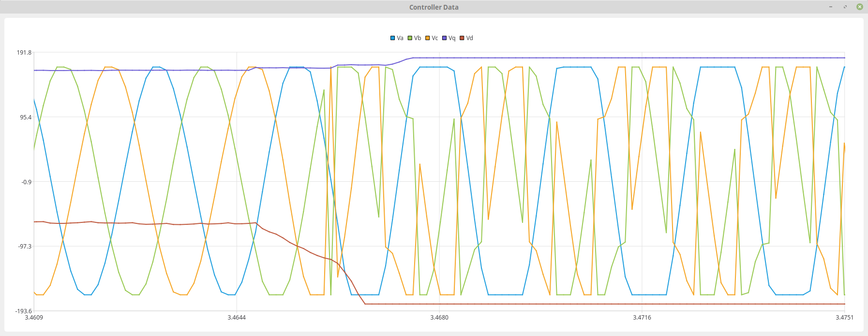Click the green Vb legend marker
The height and width of the screenshot is (336, 868).
410,38
